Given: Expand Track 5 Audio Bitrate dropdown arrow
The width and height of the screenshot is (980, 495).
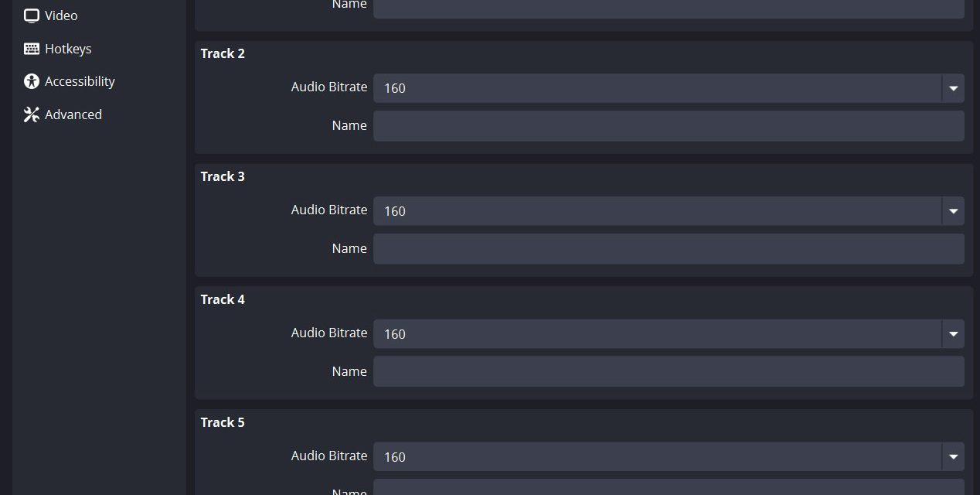Looking at the screenshot, I should coord(953,457).
